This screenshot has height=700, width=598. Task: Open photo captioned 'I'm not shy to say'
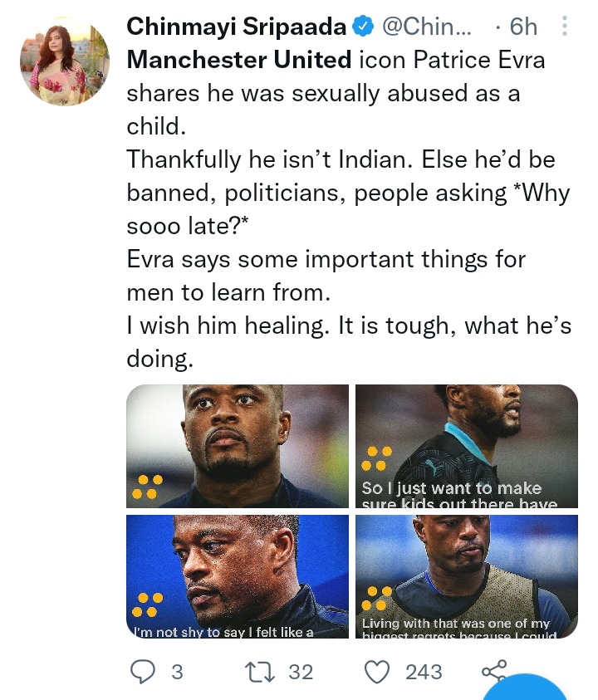238,576
